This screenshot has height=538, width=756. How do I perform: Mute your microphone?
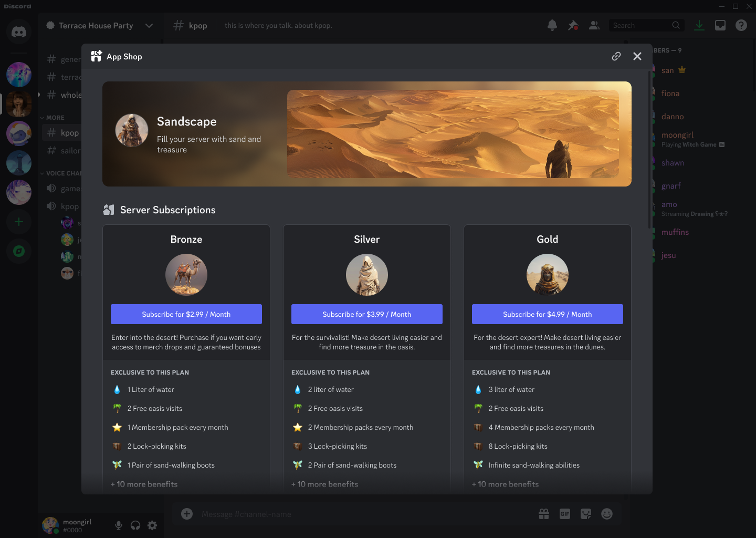tap(119, 525)
